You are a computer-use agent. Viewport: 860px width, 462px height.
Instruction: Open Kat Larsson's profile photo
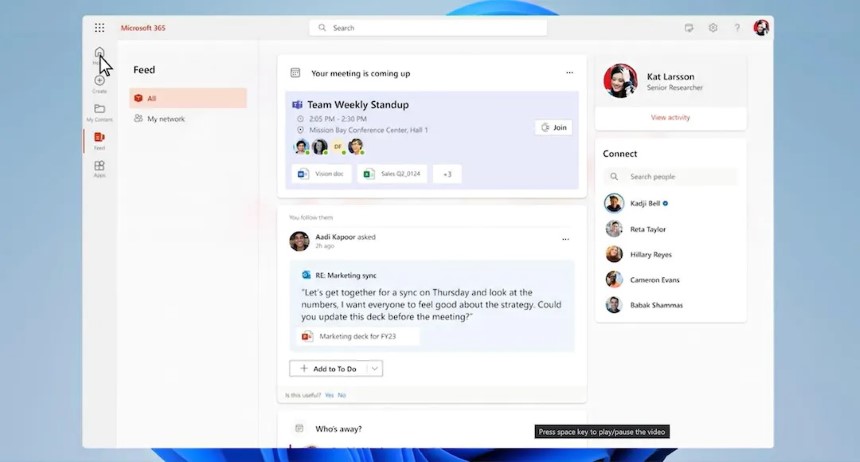[620, 81]
